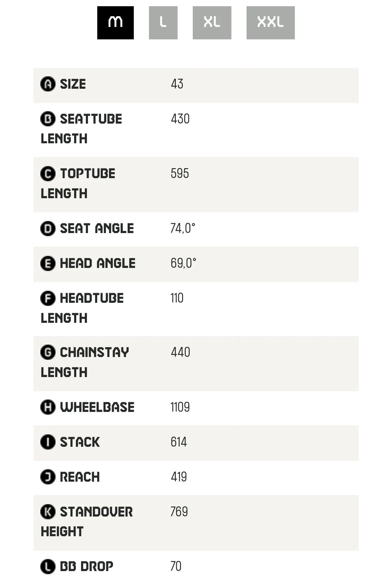Screen dimensions: 369x588
Task: Switch to the XL size tab
Action: 212,23
